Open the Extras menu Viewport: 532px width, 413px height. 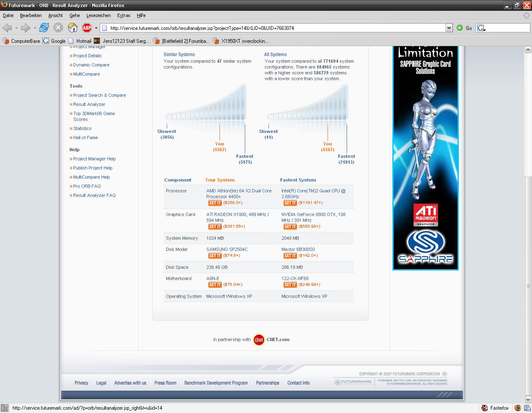point(123,15)
